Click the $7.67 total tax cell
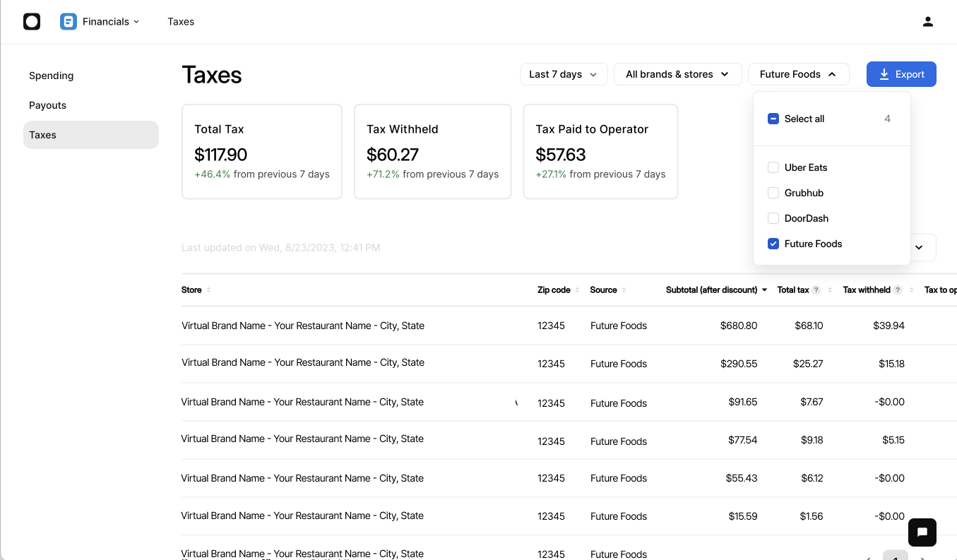Screen dimensions: 957x560 pos(812,402)
